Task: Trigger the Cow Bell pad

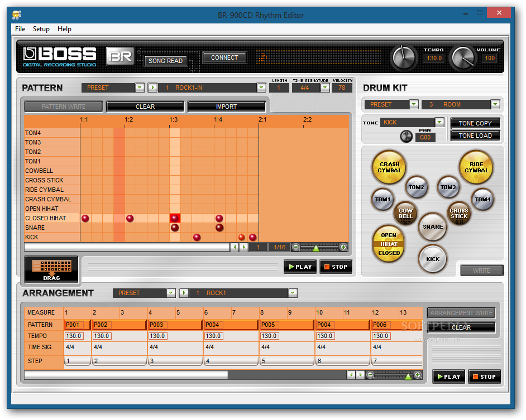Action: (x=405, y=213)
